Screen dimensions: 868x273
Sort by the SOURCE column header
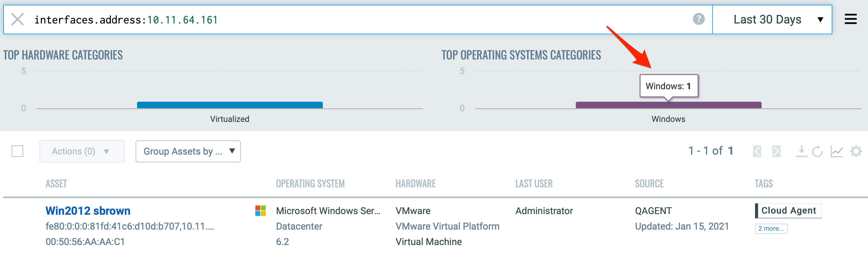[x=649, y=184]
